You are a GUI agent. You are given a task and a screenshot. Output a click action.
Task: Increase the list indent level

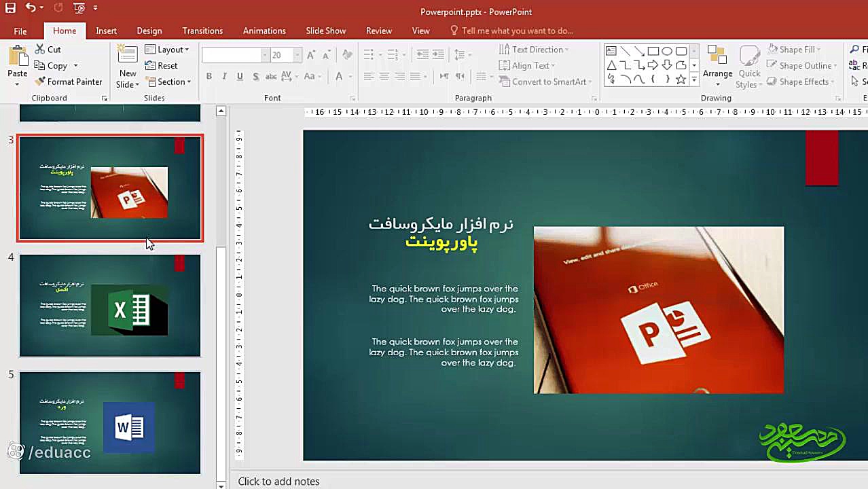[x=438, y=55]
